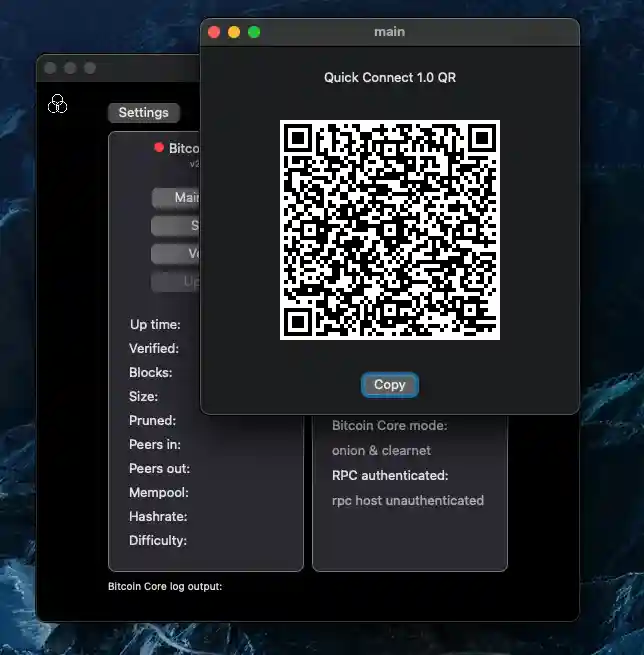Click the 'Blocks:' label

tap(151, 373)
